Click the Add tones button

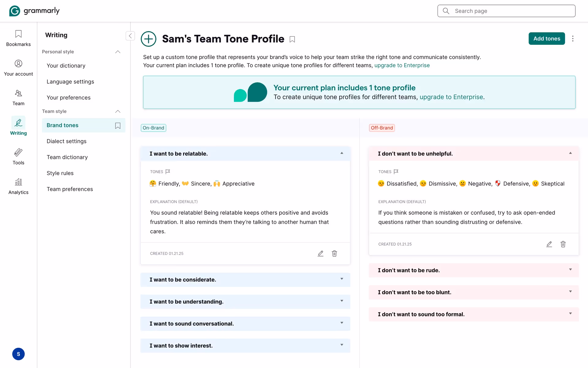[x=546, y=39]
